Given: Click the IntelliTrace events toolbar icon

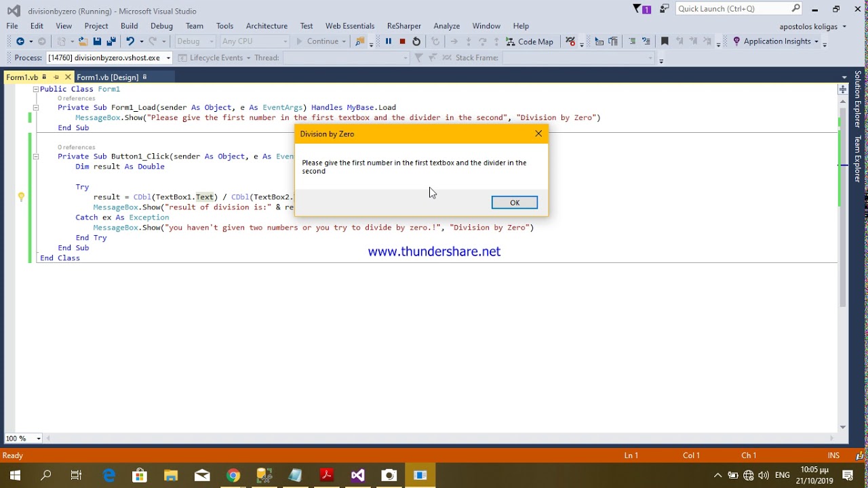Looking at the screenshot, I should pyautogui.click(x=571, y=41).
